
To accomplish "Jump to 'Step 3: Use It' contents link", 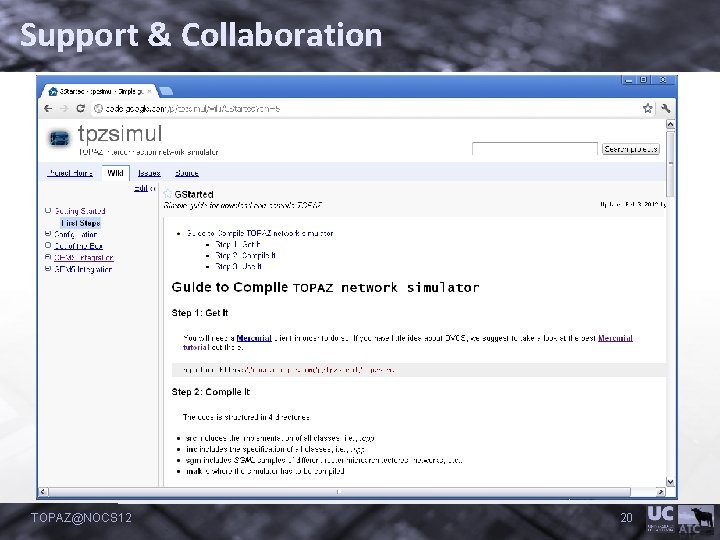I will [x=239, y=266].
